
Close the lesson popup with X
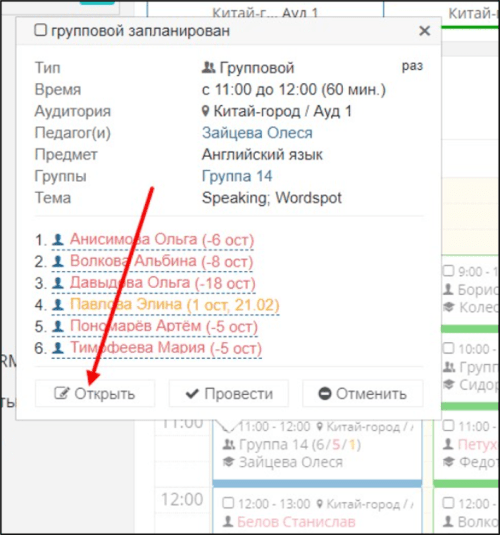coord(424,31)
